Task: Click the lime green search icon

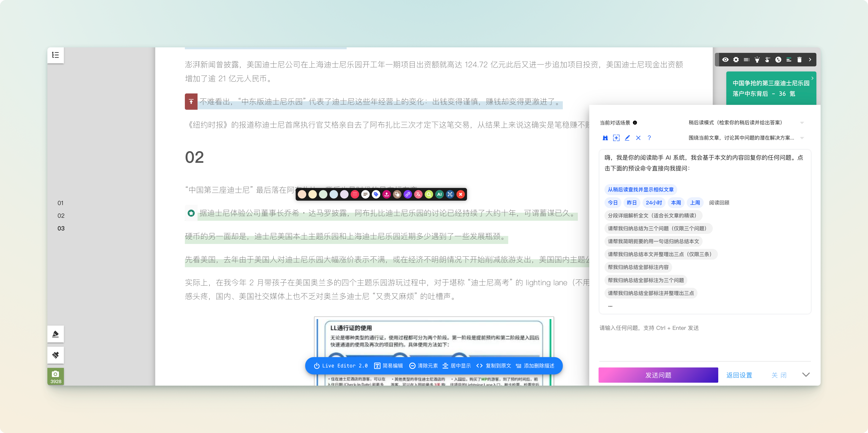Action: pos(429,194)
